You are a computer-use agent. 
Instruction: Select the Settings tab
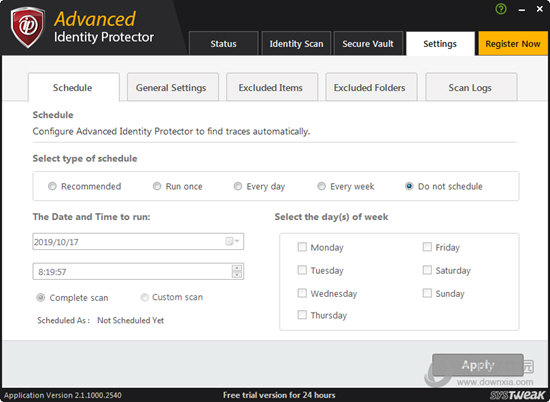(440, 43)
